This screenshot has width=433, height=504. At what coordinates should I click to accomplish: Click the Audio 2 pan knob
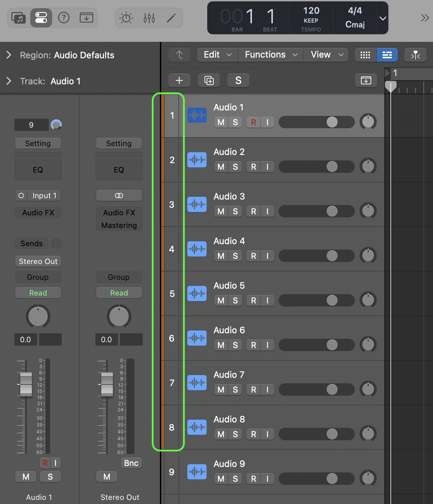tap(368, 166)
